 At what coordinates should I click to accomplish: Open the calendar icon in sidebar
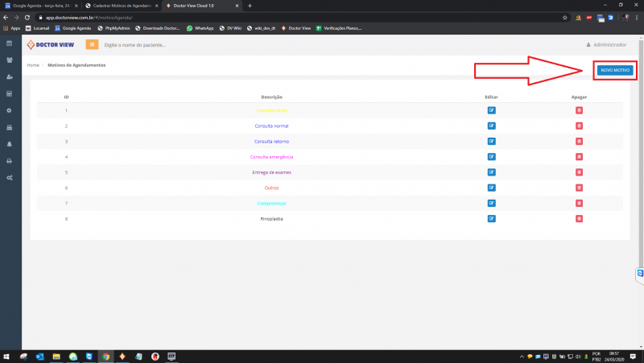pyautogui.click(x=9, y=43)
